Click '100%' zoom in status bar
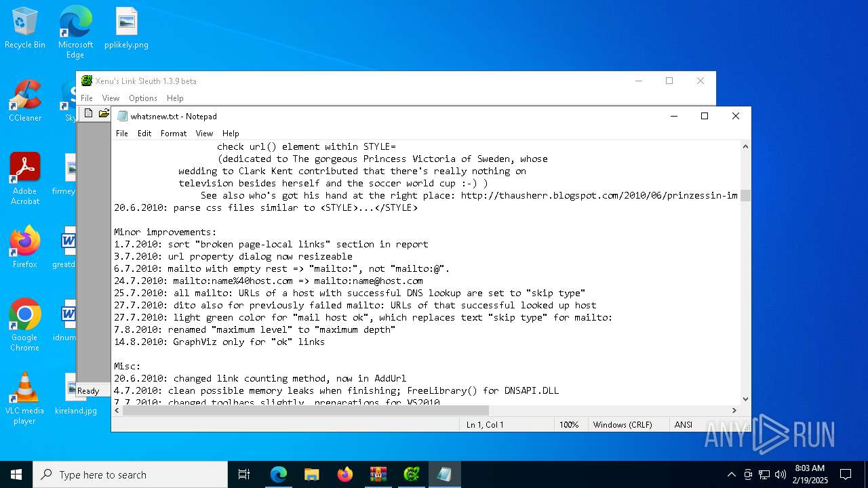The image size is (868, 488). (569, 425)
